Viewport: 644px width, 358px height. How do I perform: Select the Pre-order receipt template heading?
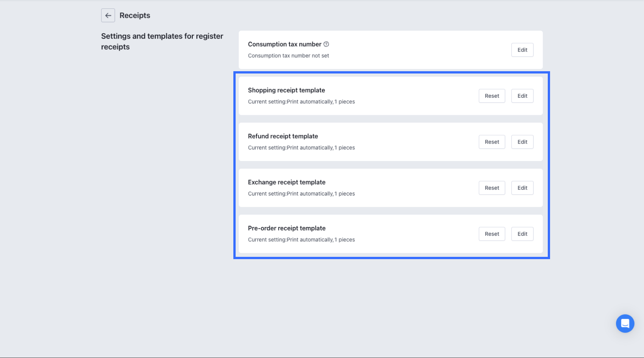(x=287, y=228)
